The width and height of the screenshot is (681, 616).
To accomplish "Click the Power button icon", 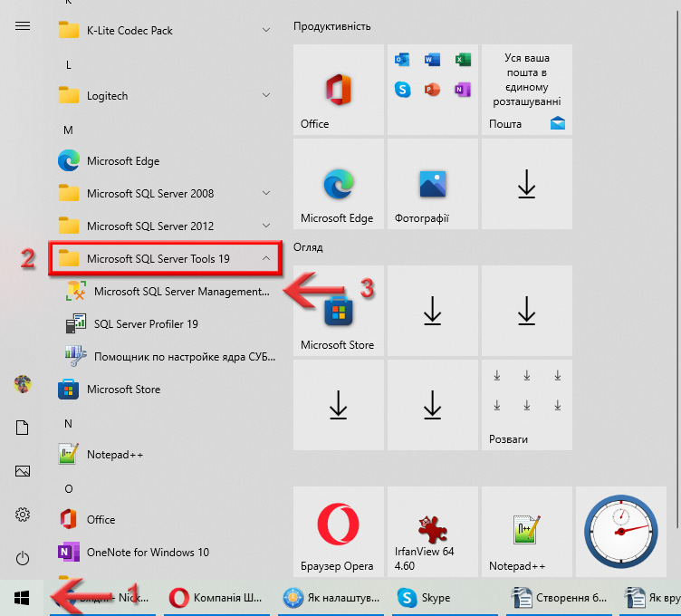I will [23, 558].
